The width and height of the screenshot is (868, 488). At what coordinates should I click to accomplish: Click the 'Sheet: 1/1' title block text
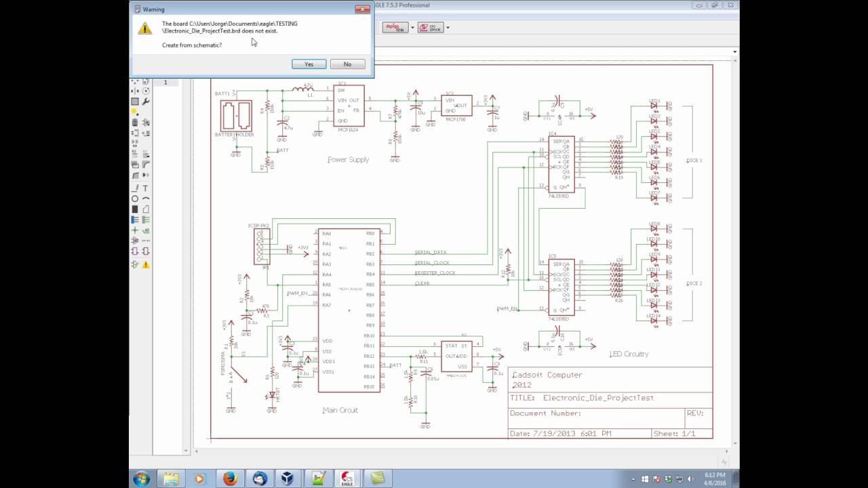[x=675, y=433]
